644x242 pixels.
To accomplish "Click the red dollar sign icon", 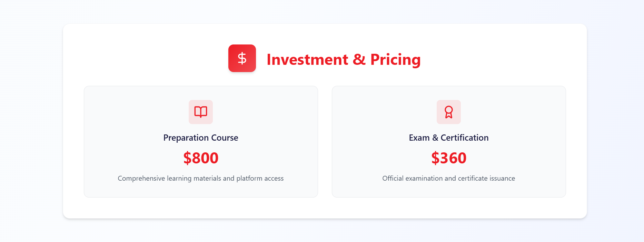I will click(242, 58).
